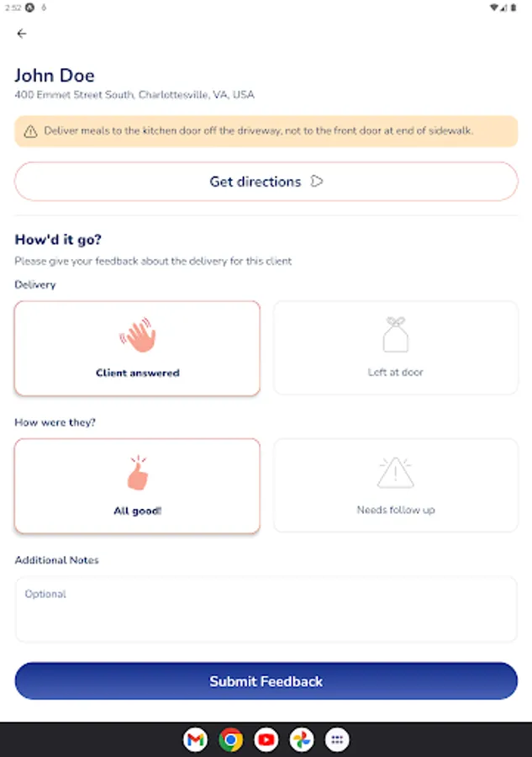Click the warning icon in delivery note
The width and height of the screenshot is (532, 757).
30,131
